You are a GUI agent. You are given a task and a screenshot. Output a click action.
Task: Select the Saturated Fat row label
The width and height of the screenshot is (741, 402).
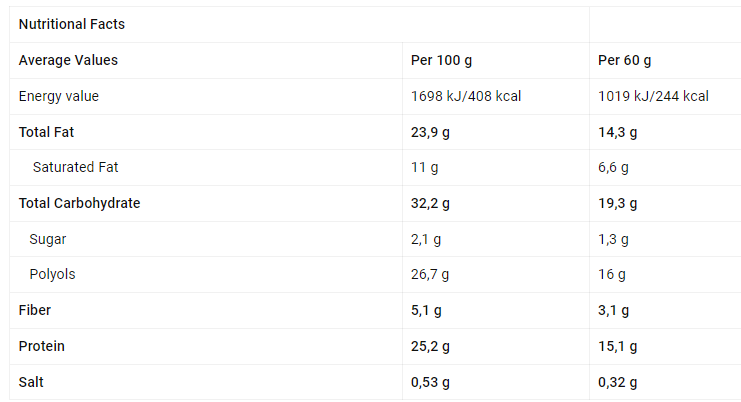tap(76, 168)
